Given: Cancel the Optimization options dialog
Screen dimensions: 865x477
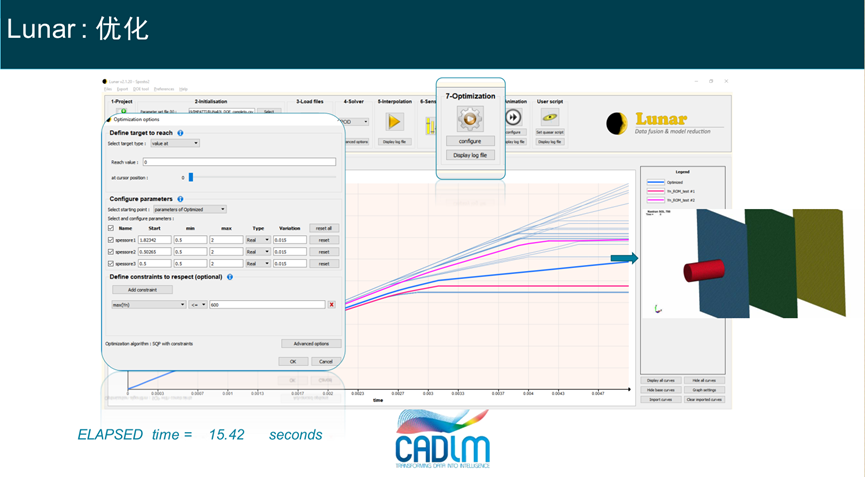Looking at the screenshot, I should (325, 362).
